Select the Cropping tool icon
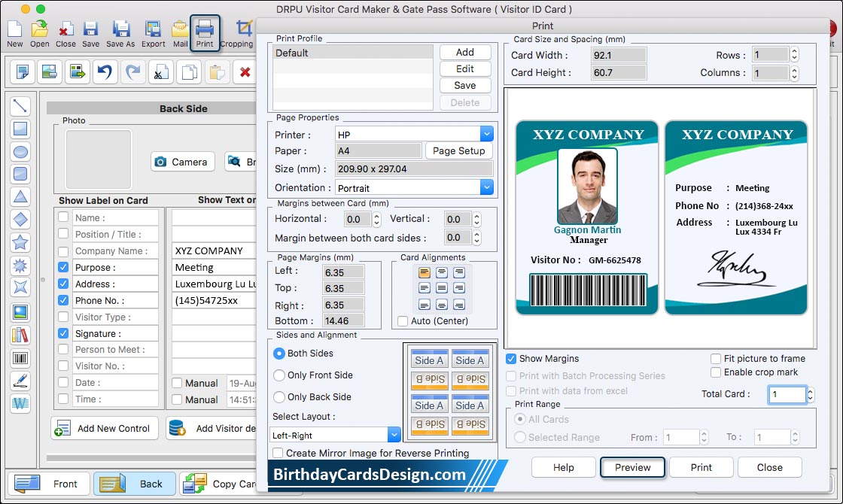Screen dimensions: 843x504 pyautogui.click(x=244, y=29)
